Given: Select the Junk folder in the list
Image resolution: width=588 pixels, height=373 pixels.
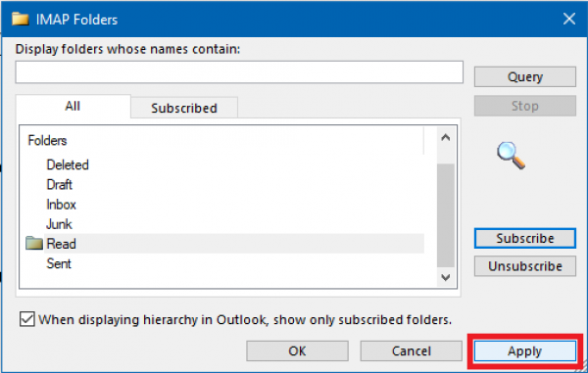Looking at the screenshot, I should (x=59, y=224).
